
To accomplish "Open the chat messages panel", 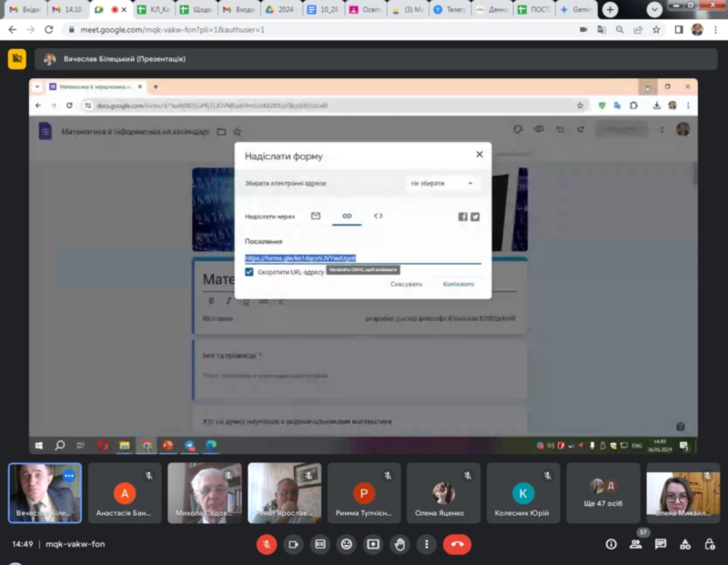I will click(660, 544).
